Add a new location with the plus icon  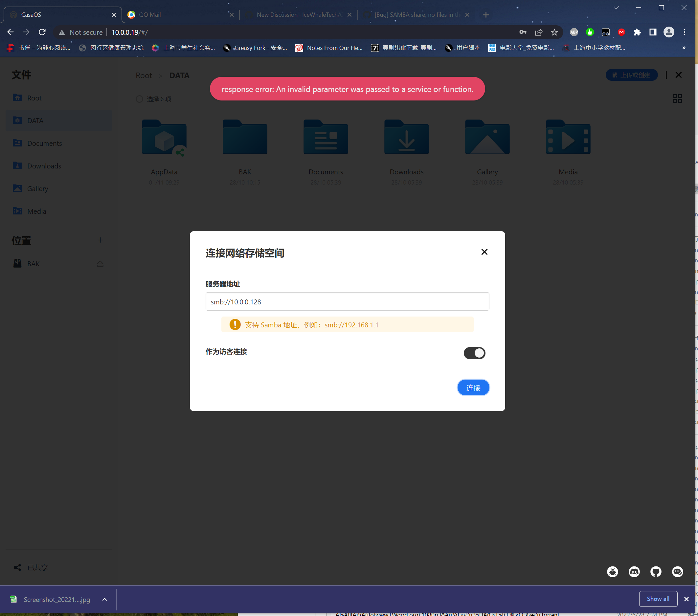point(100,240)
